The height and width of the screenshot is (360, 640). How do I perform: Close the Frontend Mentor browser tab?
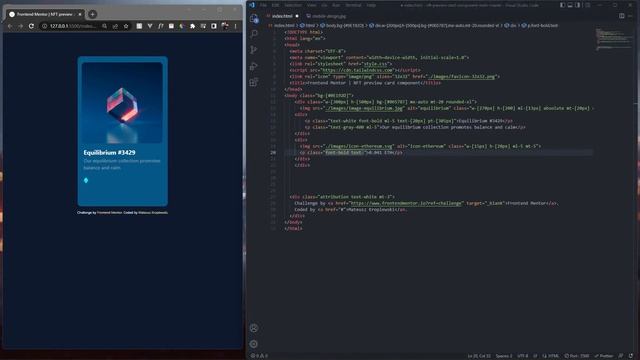[x=80, y=14]
